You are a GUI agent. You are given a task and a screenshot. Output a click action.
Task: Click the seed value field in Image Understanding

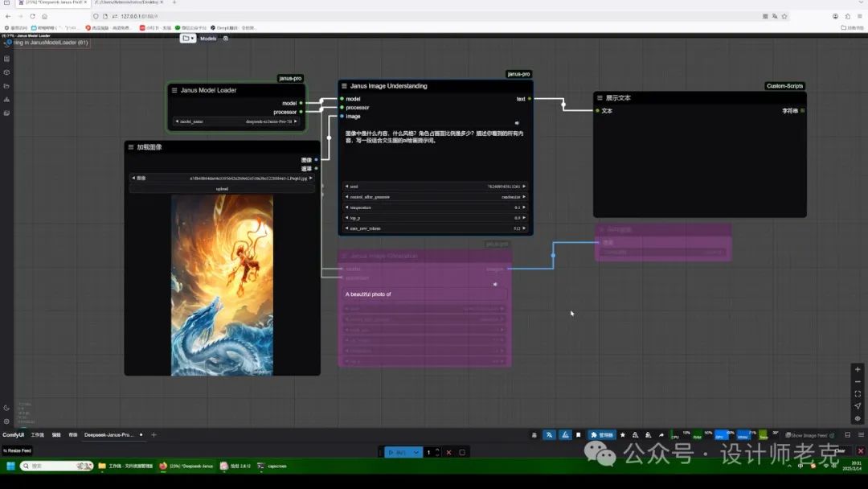tap(435, 187)
